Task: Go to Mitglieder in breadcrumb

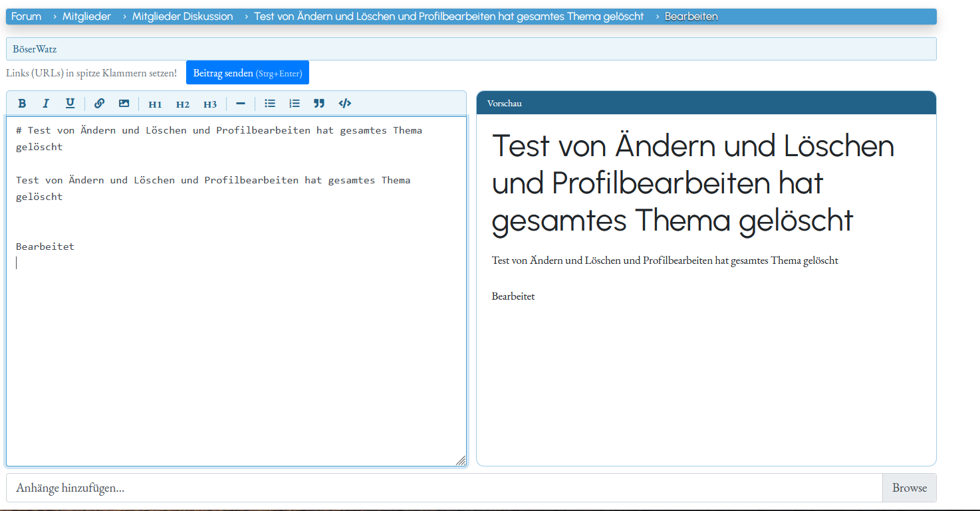Action: pyautogui.click(x=86, y=17)
